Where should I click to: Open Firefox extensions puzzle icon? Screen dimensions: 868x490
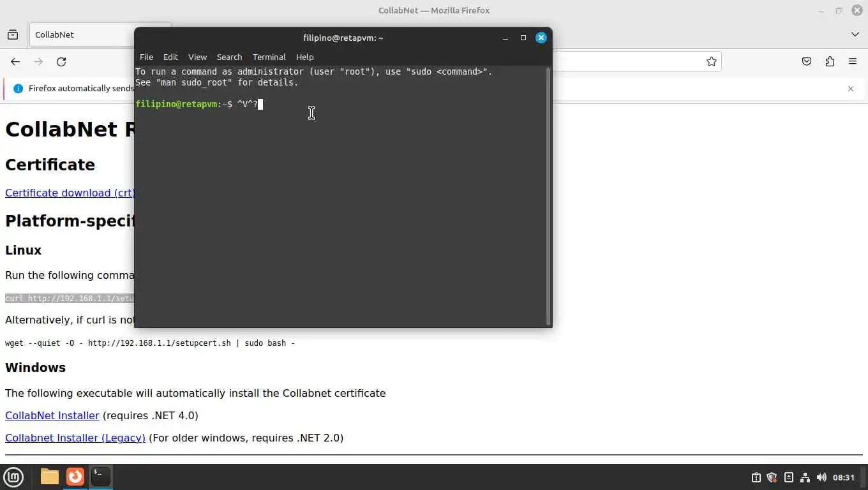830,61
